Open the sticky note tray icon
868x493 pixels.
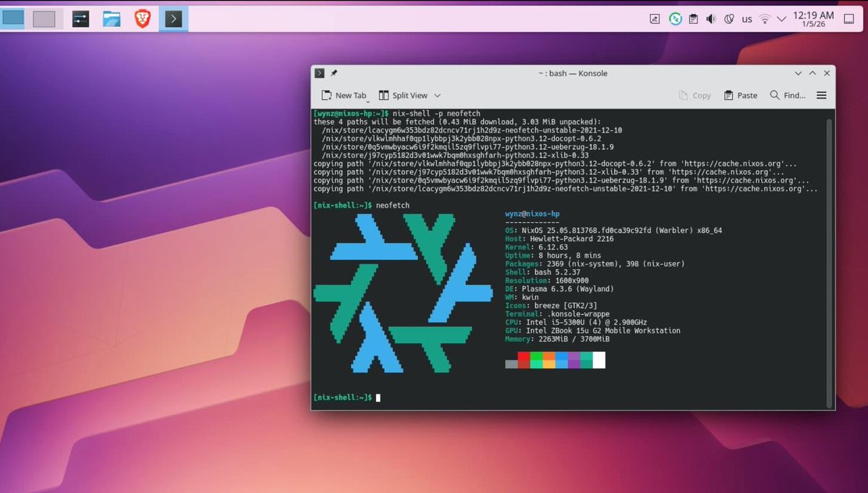[x=655, y=20]
